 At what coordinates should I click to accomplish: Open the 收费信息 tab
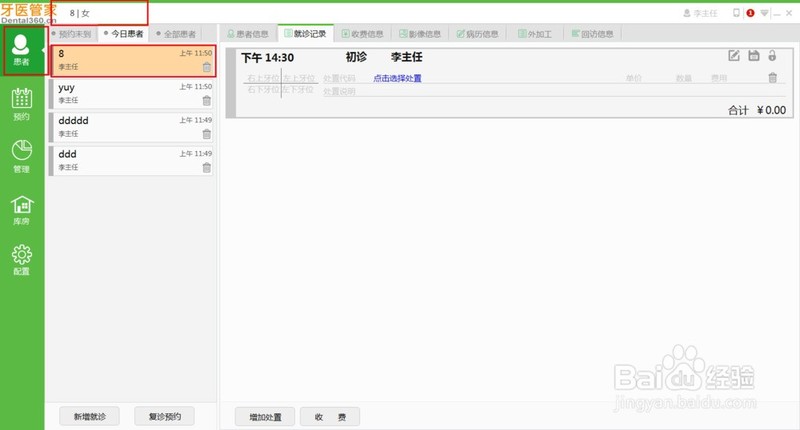click(361, 34)
